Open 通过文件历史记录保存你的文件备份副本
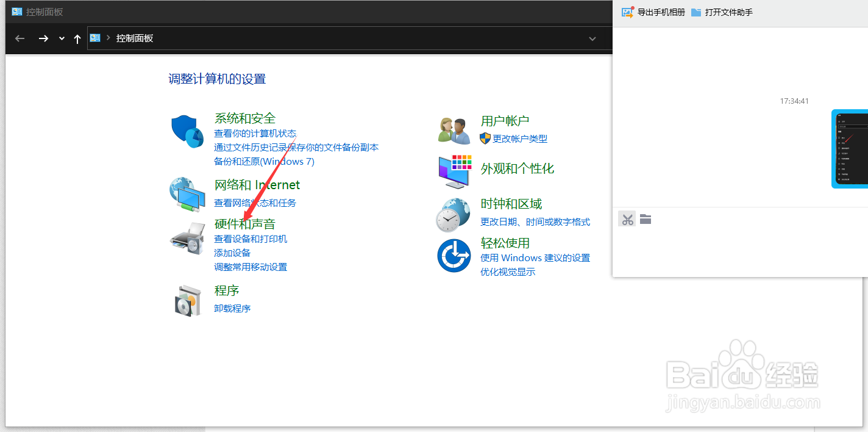This screenshot has width=868, height=432. pos(296,147)
